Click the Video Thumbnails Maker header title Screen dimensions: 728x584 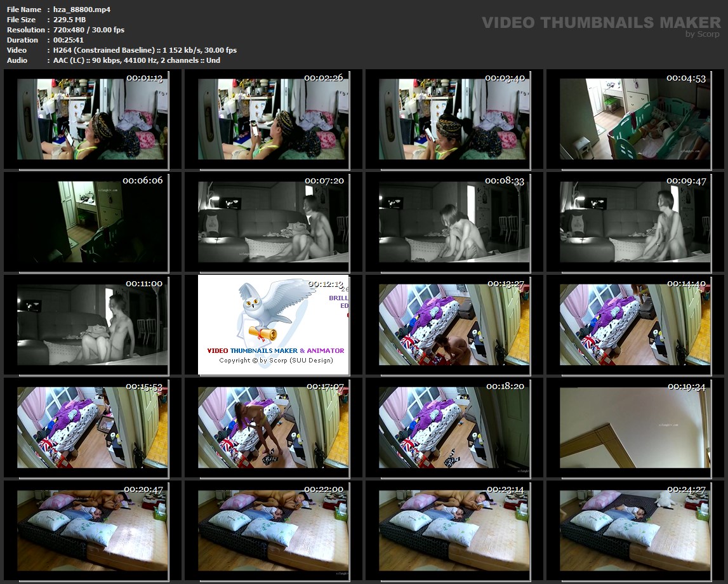pos(601,22)
